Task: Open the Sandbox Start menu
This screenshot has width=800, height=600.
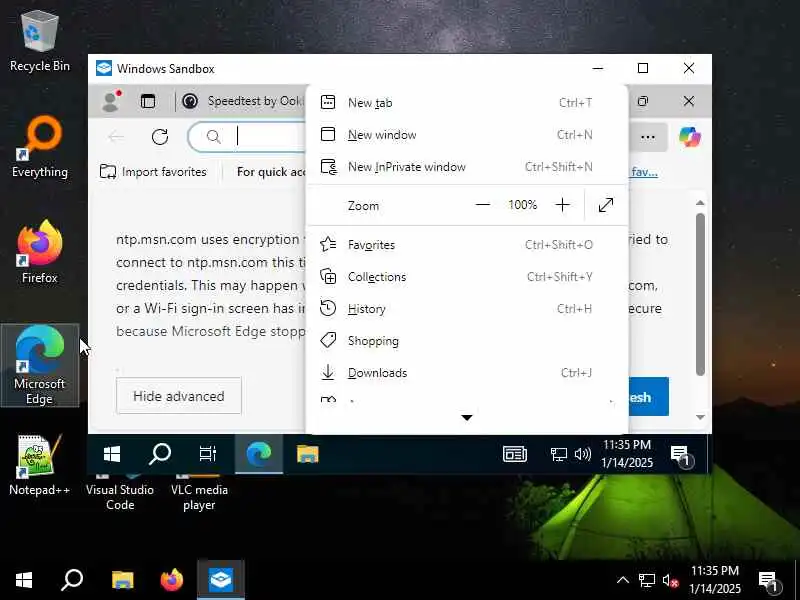Action: pyautogui.click(x=112, y=454)
